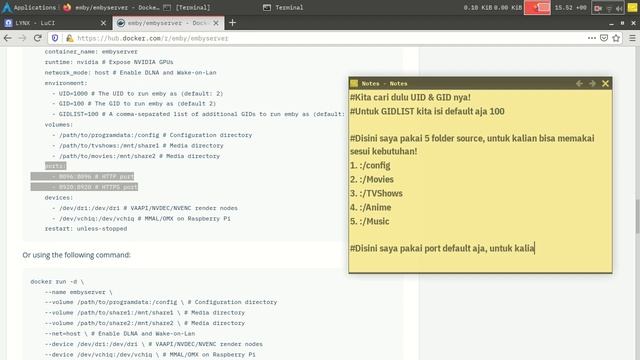
Task: Go to the next note using the right arrow
Action: pos(592,83)
